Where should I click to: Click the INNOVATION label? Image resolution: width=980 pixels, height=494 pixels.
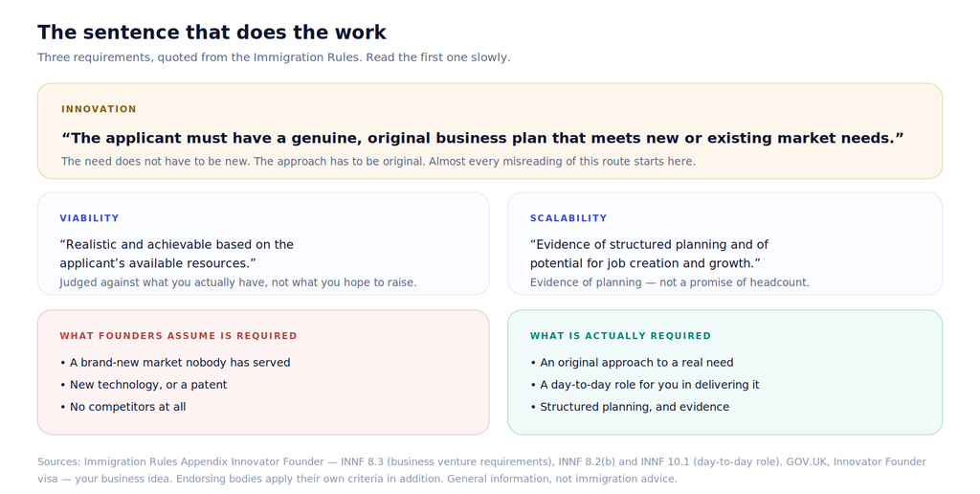pyautogui.click(x=99, y=109)
